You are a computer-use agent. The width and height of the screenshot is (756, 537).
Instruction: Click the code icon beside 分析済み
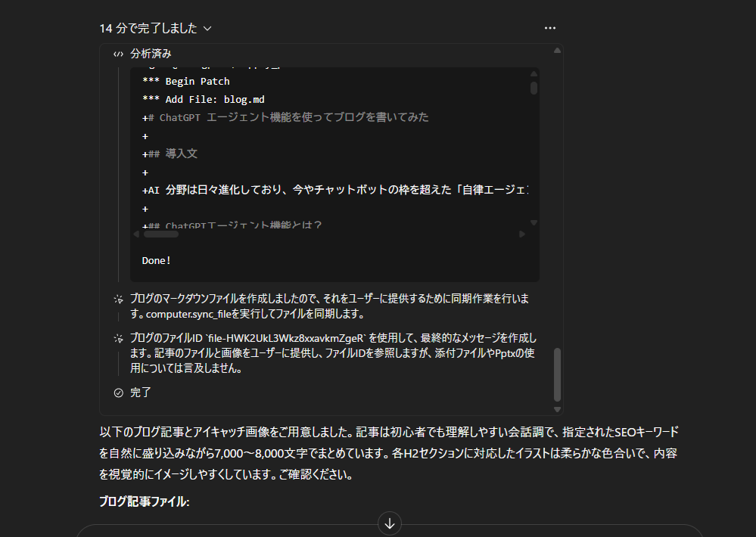click(118, 54)
